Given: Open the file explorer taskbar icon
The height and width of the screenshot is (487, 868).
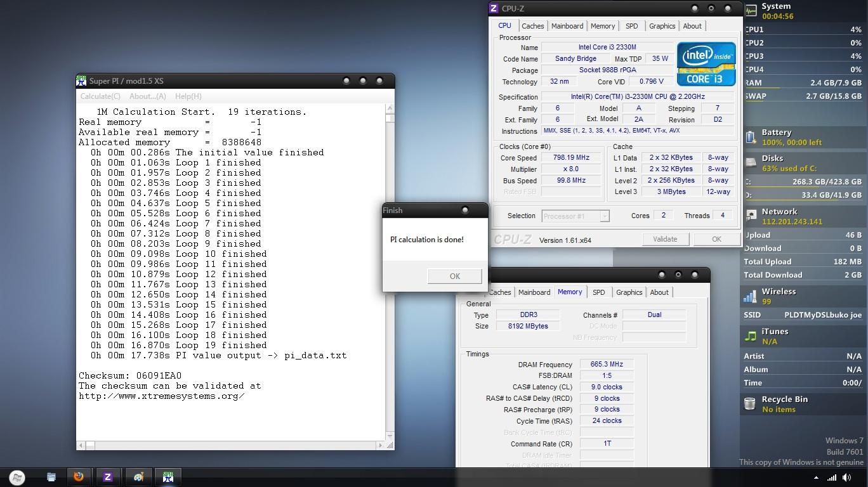Looking at the screenshot, I should (x=51, y=477).
